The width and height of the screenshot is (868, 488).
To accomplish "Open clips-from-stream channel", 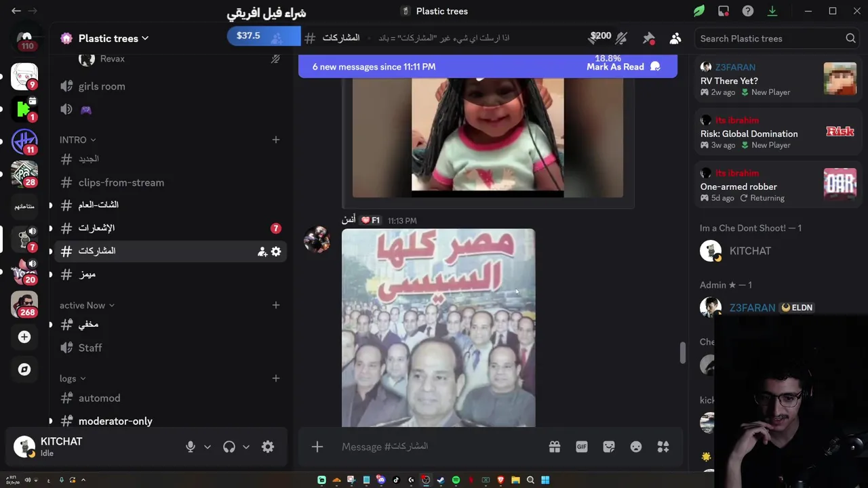I will pos(170,182).
